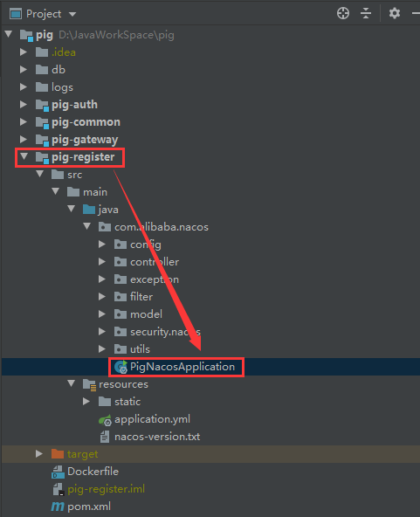Expand the pig-gateway module
Image resolution: width=420 pixels, height=517 pixels.
24,139
